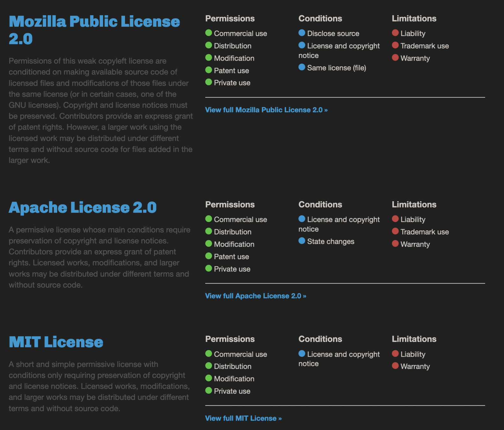504x430 pixels.
Task: Click red dot beside MIT Liability
Action: 395,354
